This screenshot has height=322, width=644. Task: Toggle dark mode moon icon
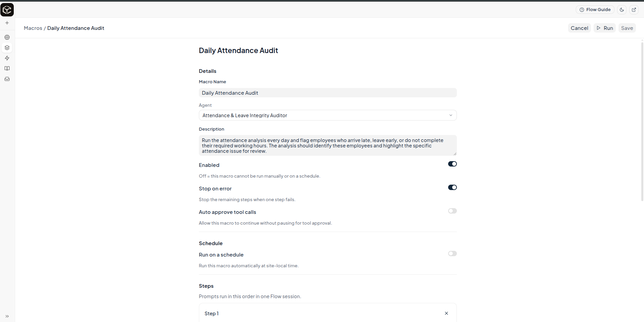pos(622,10)
